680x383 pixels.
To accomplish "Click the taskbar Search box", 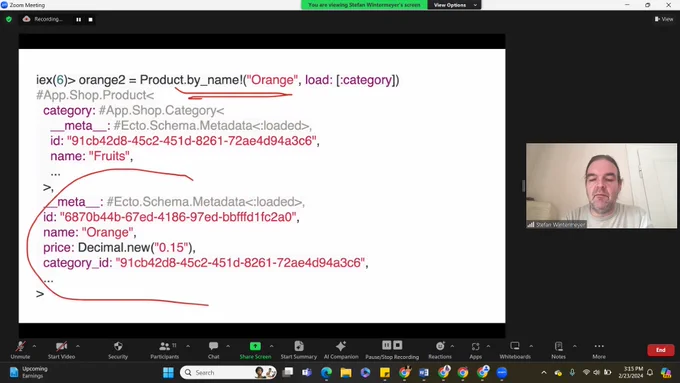I will 228,373.
